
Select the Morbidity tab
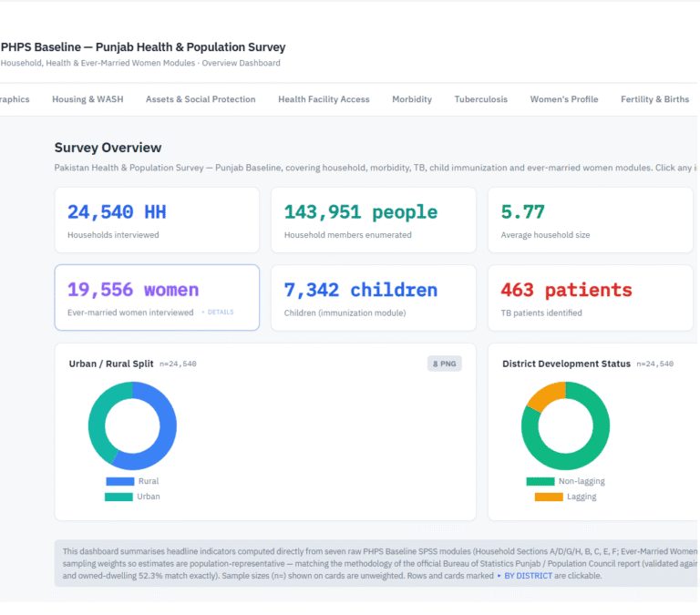coord(412,99)
